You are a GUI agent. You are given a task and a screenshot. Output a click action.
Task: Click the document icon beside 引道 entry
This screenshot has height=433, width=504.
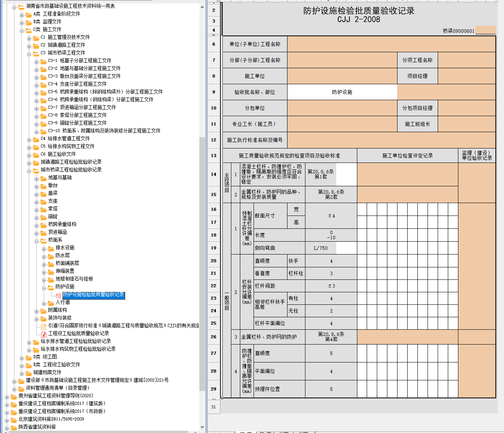(x=44, y=326)
